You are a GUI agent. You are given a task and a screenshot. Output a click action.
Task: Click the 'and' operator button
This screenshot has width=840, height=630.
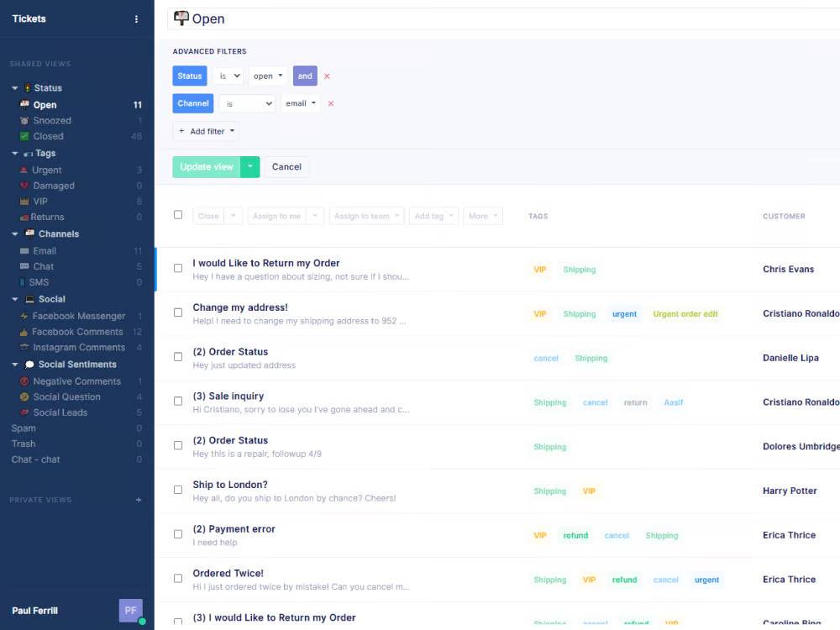(x=305, y=76)
